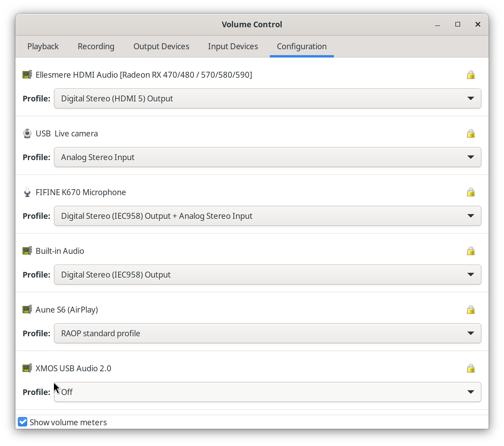Click the USB Live camera webcam icon
Screen dimensions: 504x446
pyautogui.click(x=27, y=133)
